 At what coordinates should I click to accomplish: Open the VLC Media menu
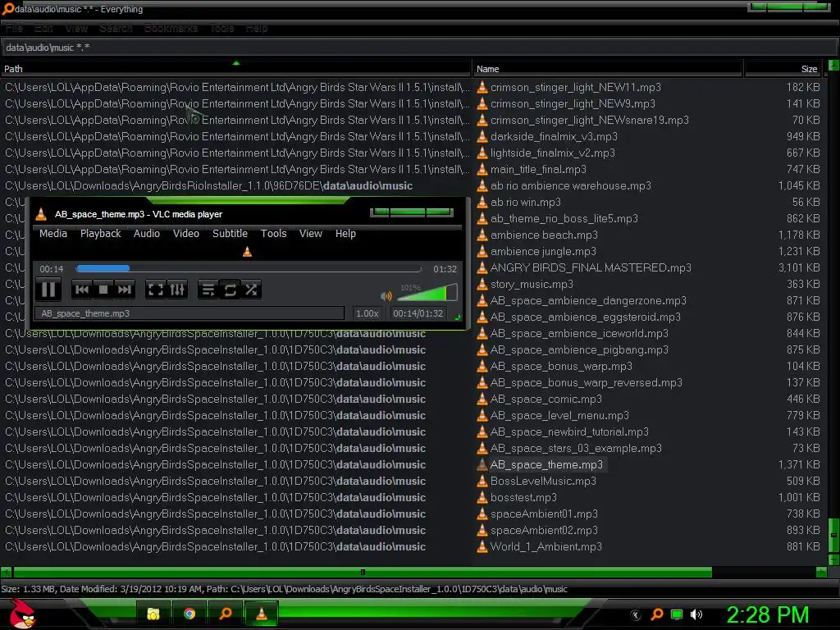[53, 234]
